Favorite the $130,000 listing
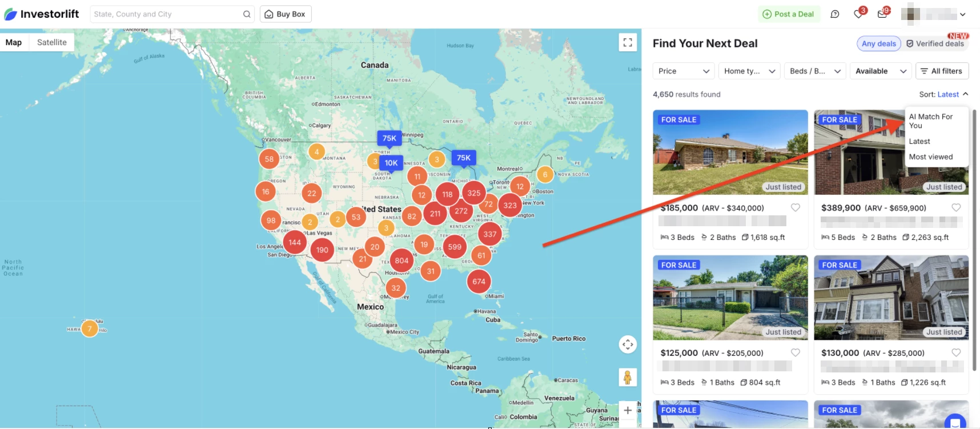The width and height of the screenshot is (980, 429). (956, 352)
